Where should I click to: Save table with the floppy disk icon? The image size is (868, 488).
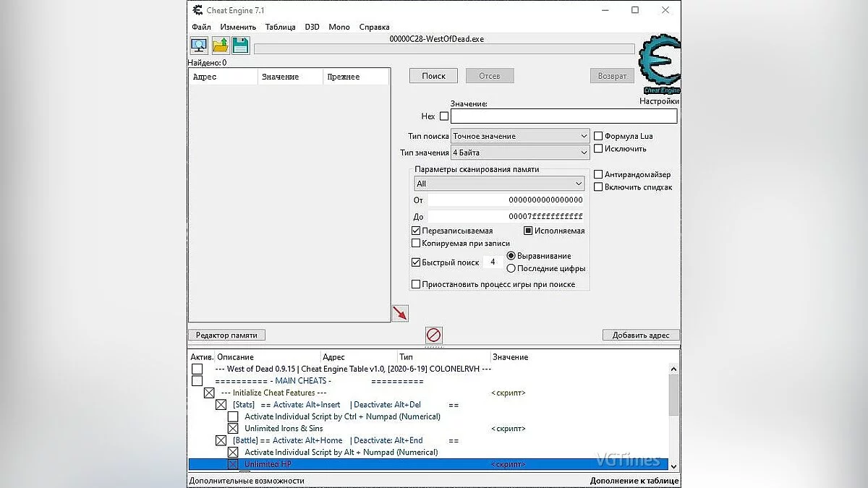(241, 46)
